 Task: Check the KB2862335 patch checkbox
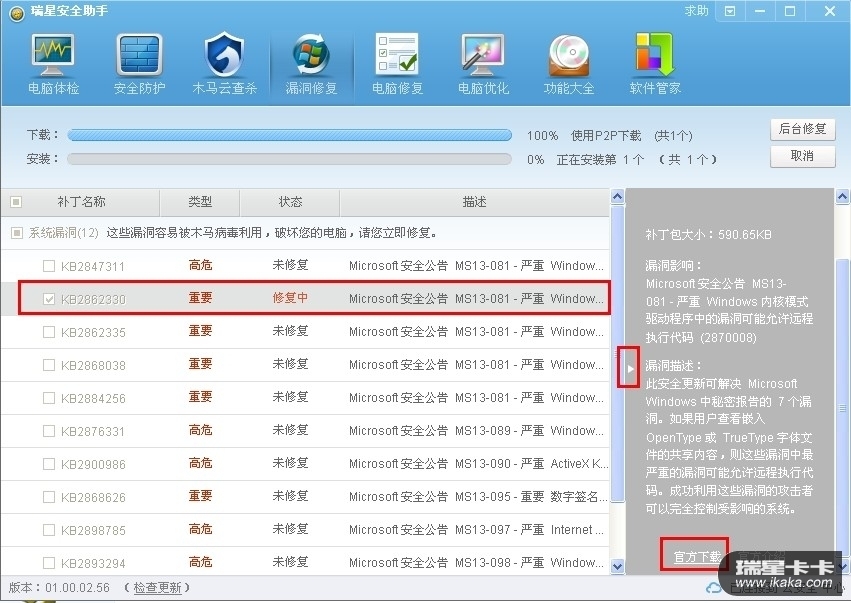pos(49,332)
